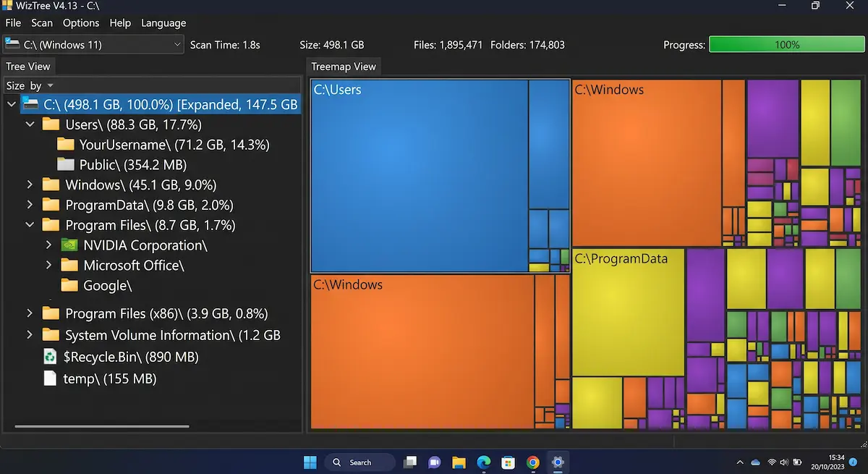
Task: Click the Windows folder icon in the tree
Action: click(x=51, y=185)
